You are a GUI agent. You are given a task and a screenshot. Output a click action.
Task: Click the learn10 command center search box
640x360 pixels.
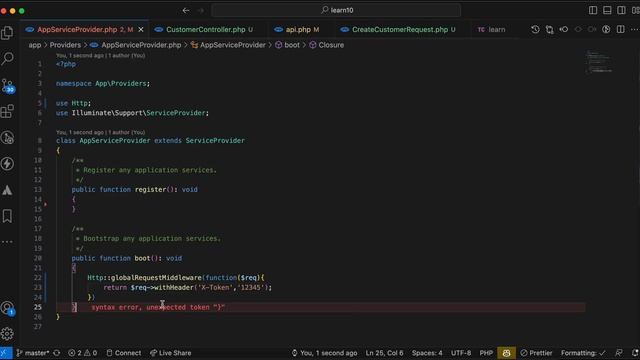(x=336, y=10)
